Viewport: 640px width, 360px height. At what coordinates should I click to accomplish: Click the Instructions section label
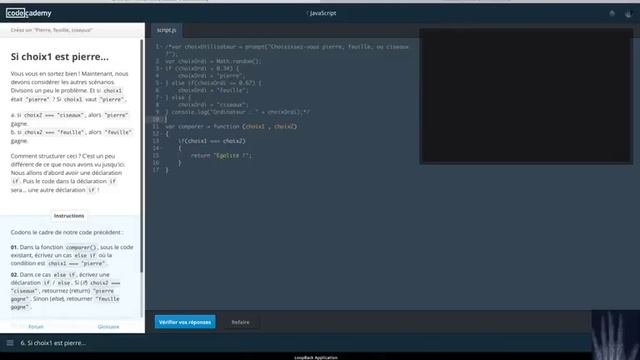(x=69, y=216)
